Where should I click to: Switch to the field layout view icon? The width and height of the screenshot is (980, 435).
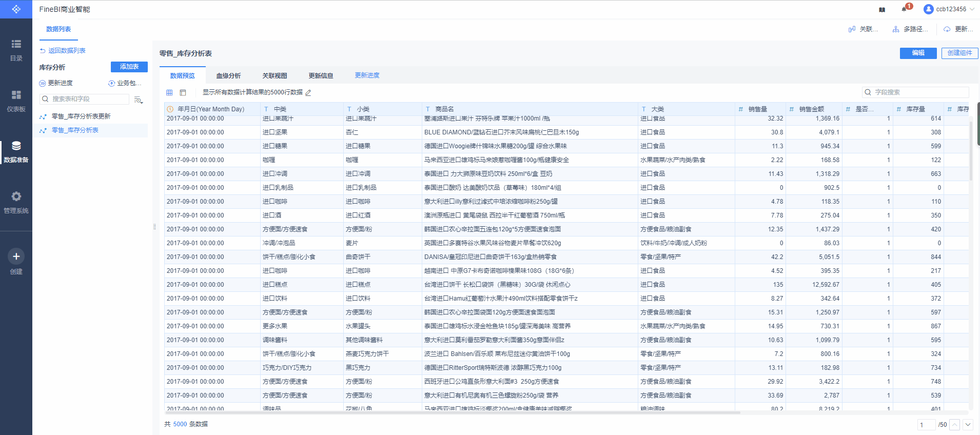(183, 93)
